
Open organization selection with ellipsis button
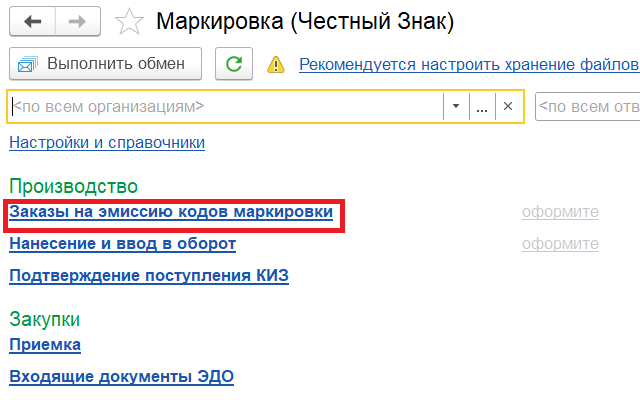pyautogui.click(x=482, y=107)
